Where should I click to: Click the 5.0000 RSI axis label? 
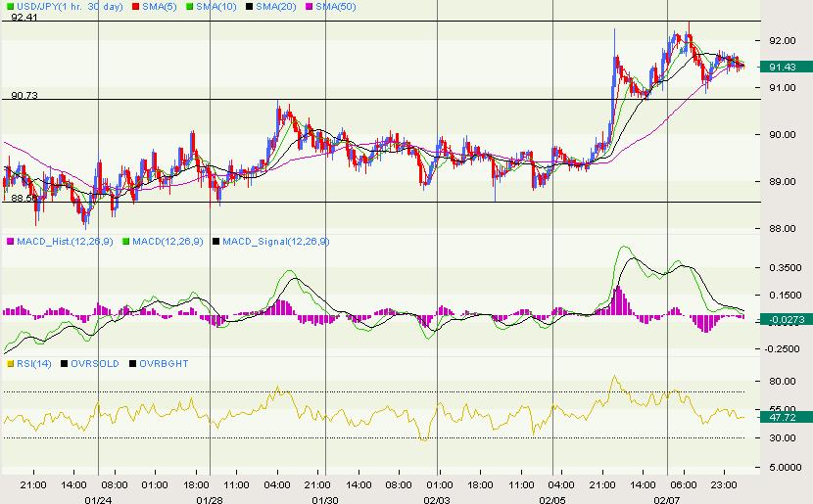pyautogui.click(x=785, y=467)
